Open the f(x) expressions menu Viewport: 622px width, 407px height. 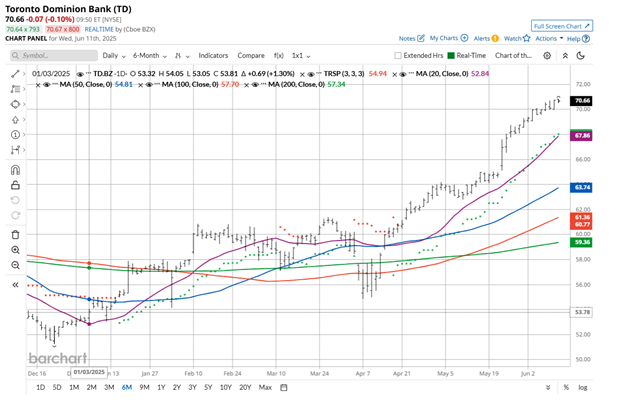click(278, 56)
